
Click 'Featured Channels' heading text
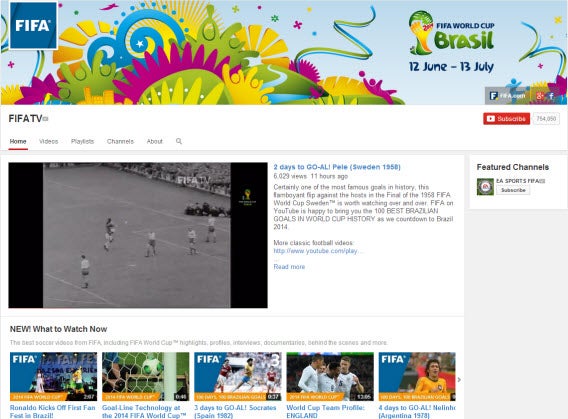click(513, 167)
